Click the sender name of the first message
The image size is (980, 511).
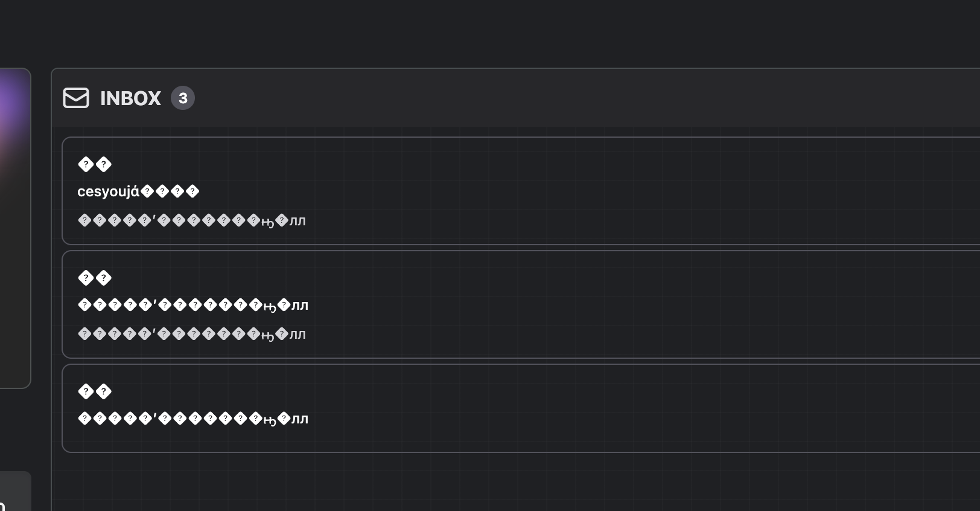(95, 164)
